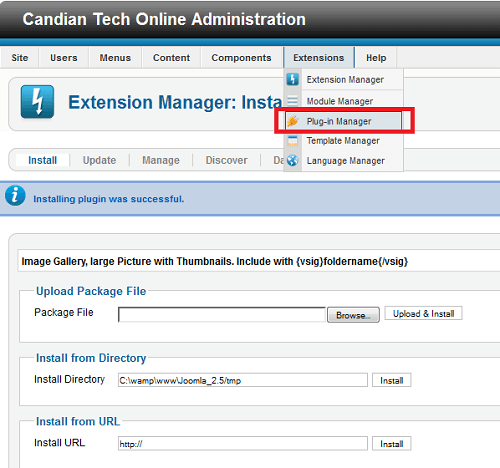Click the Module Manager list icon
Viewport: 500px width, 468px height.
(293, 100)
